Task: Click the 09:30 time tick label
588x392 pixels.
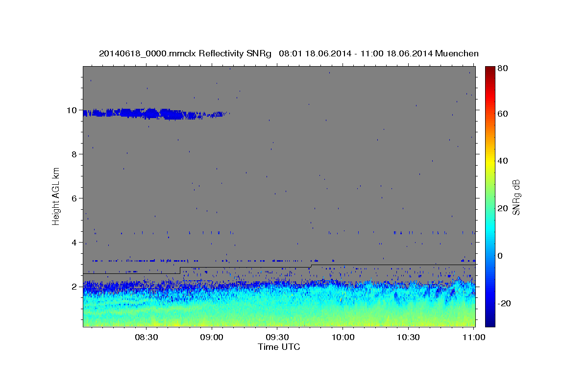Action: pyautogui.click(x=277, y=337)
